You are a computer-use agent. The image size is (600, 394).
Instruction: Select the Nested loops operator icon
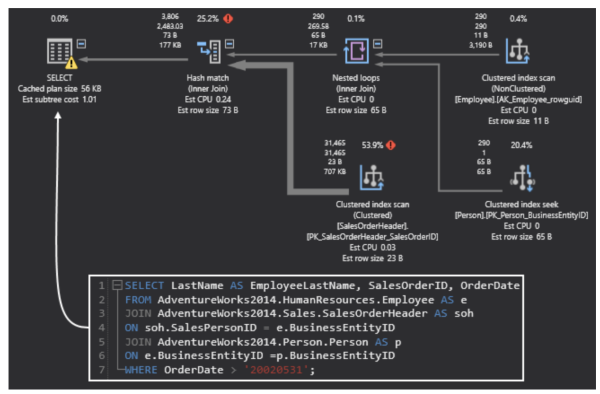356,51
